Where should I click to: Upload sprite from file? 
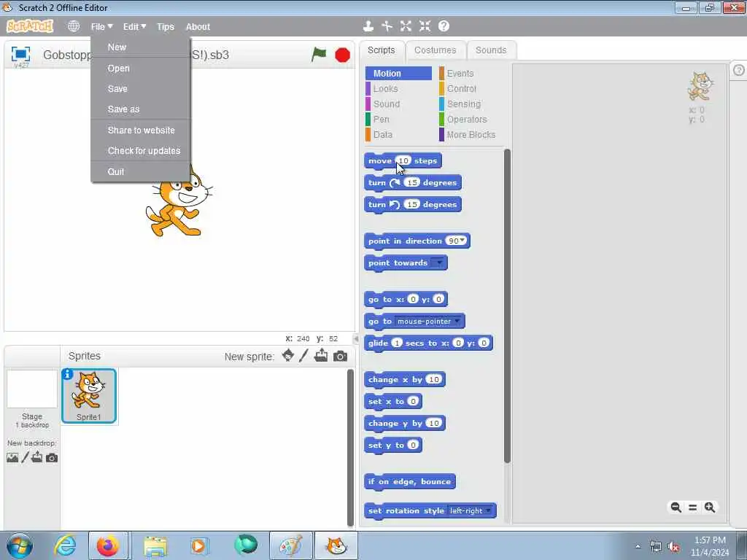(x=321, y=356)
